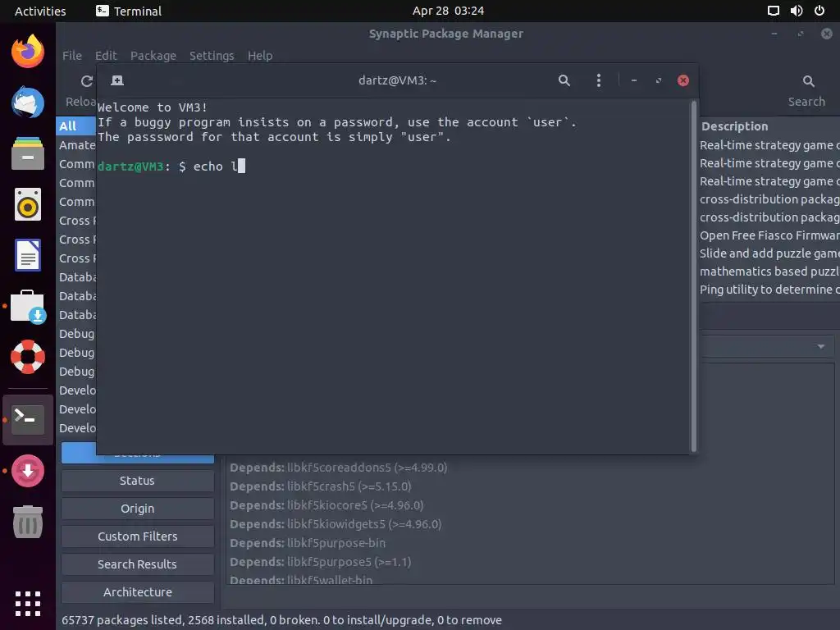Click 'Depends: libkf5coreaddons5 (>=4.99.0)' line

click(339, 468)
